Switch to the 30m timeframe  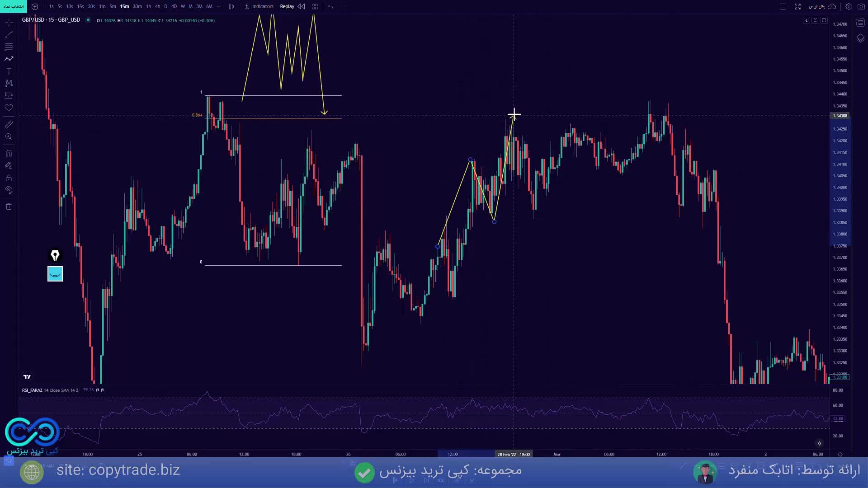point(137,6)
